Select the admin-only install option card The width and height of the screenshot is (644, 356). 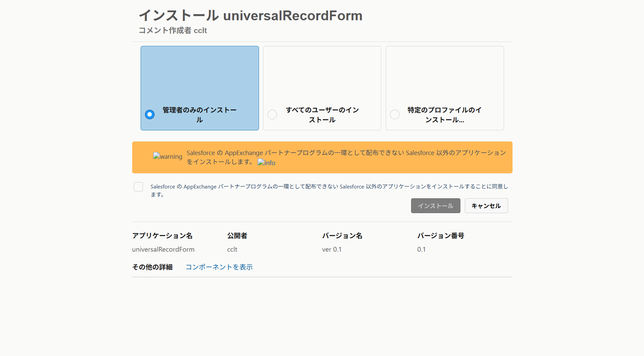coord(199,88)
